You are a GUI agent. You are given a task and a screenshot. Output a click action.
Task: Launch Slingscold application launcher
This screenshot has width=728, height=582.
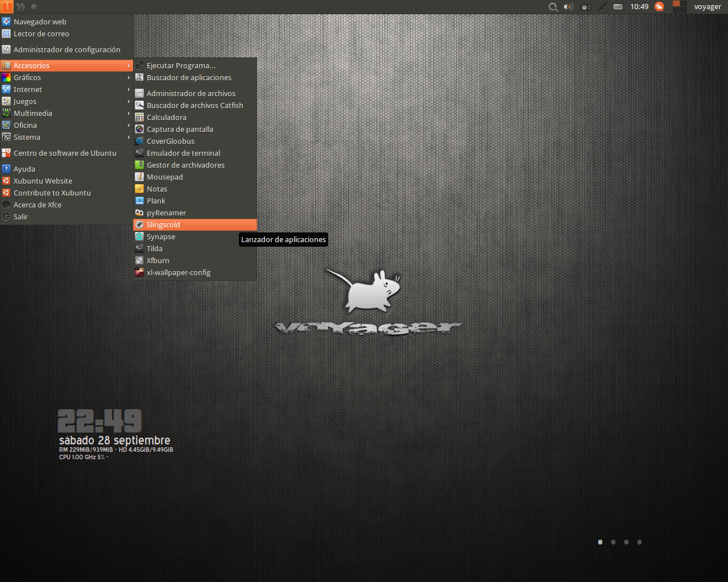[x=163, y=225]
